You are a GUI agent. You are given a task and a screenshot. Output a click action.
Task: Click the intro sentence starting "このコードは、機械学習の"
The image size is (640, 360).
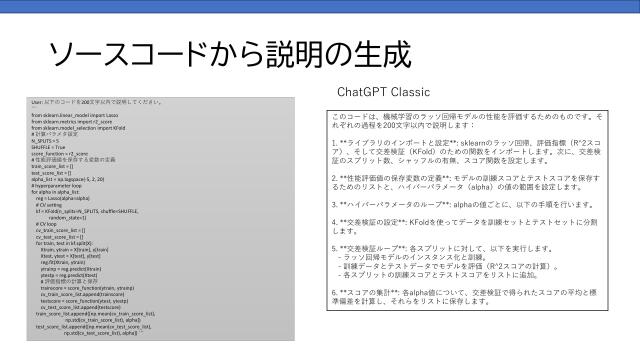pyautogui.click(x=467, y=121)
